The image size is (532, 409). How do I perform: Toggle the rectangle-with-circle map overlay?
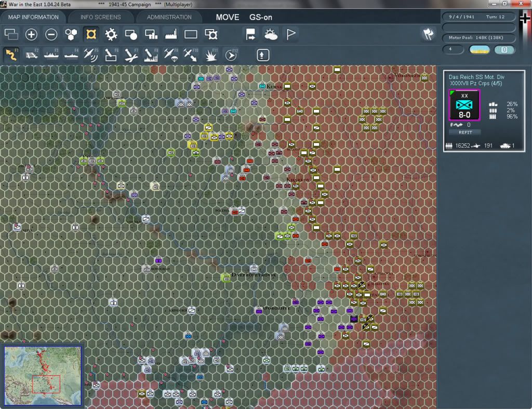pyautogui.click(x=131, y=34)
